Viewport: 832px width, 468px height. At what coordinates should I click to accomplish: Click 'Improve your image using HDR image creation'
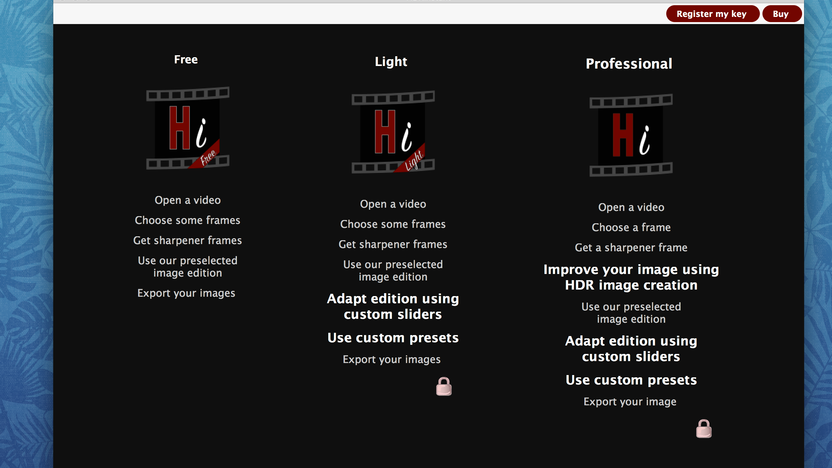click(x=631, y=277)
